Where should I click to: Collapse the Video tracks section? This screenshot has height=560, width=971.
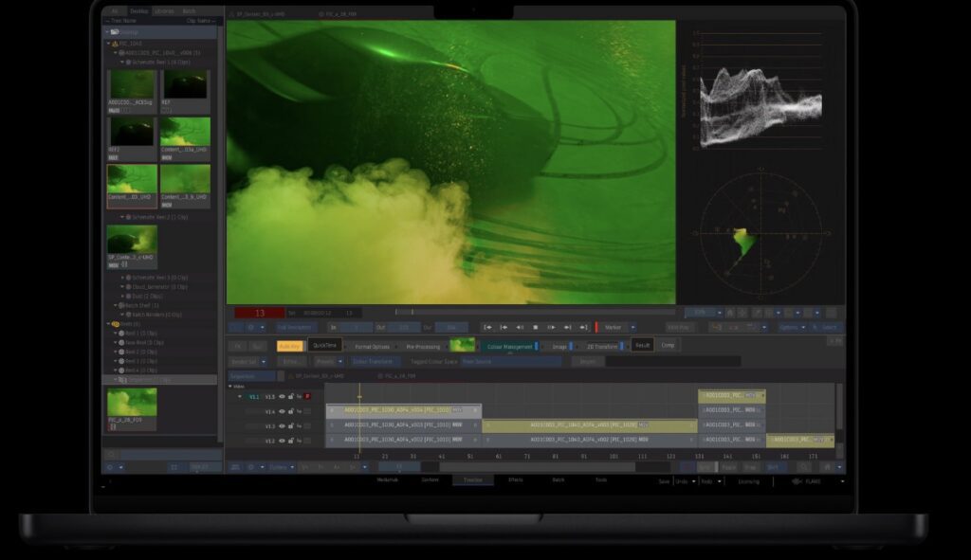(x=229, y=387)
